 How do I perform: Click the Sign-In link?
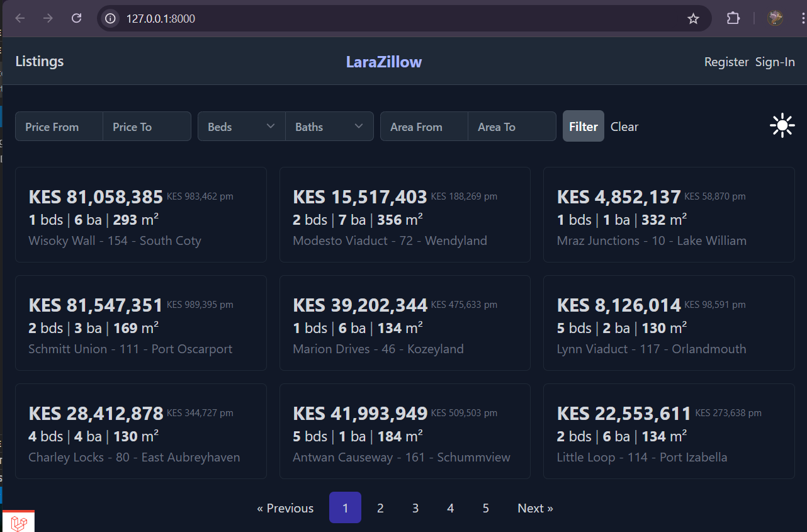click(775, 62)
